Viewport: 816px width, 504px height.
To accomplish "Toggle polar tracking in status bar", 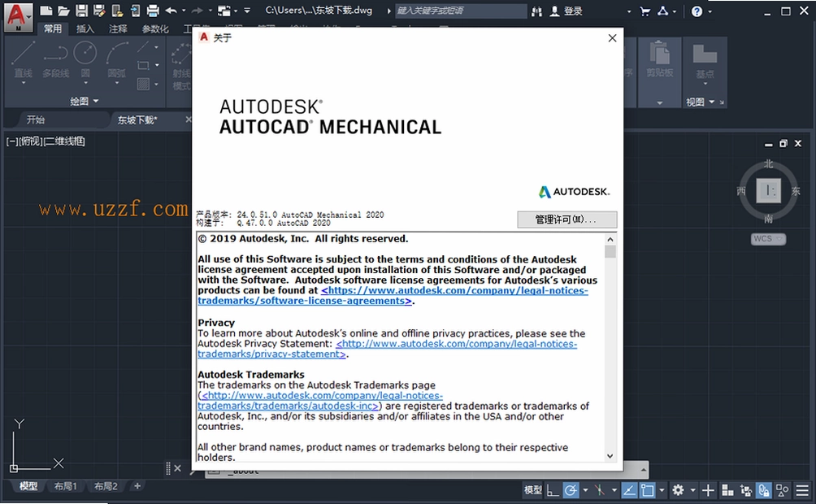I will coord(571,490).
